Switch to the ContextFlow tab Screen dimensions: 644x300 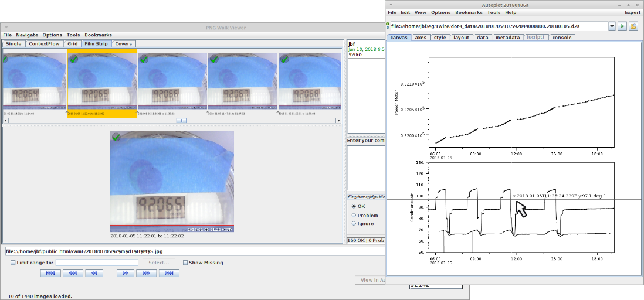(44, 43)
